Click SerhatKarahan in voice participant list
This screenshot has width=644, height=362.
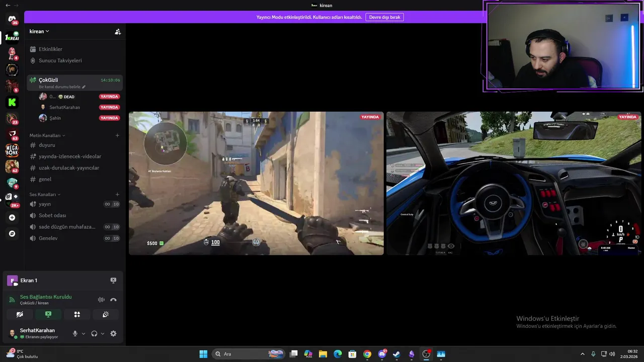pyautogui.click(x=79, y=107)
